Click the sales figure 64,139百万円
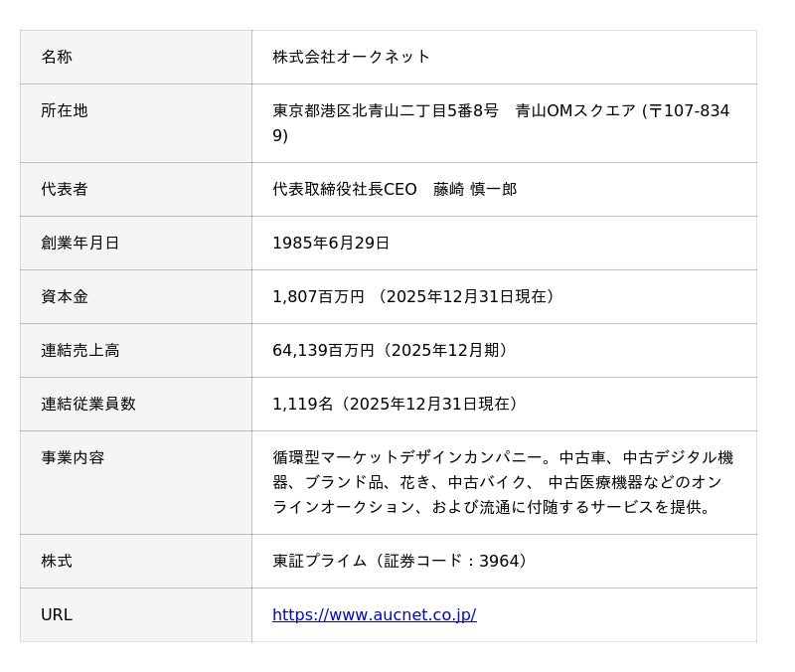Image resolution: width=795 pixels, height=672 pixels. [x=323, y=350]
